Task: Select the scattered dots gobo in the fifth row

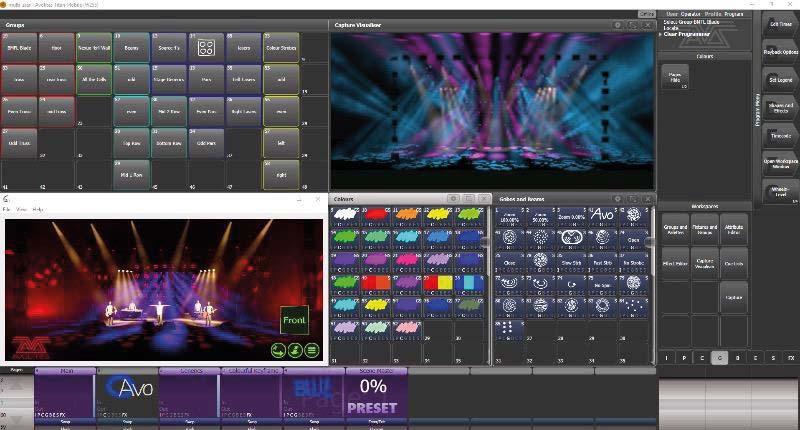Action: [634, 307]
